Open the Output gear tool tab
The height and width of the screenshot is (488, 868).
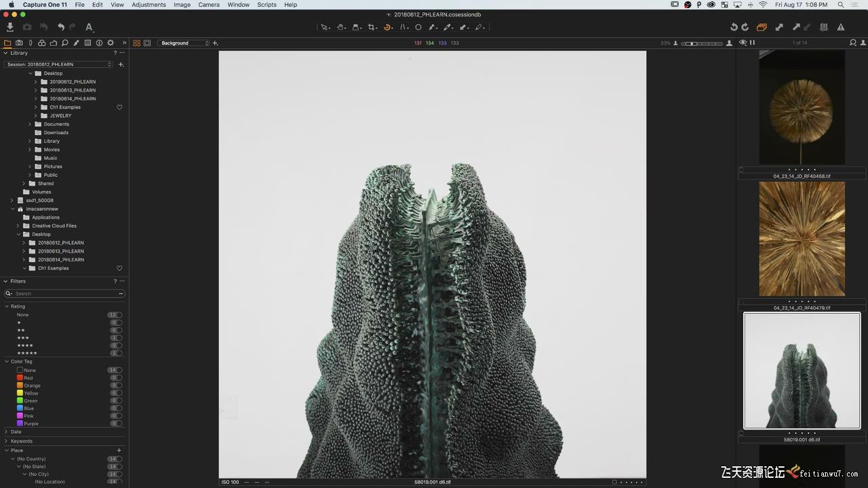pyautogui.click(x=111, y=43)
